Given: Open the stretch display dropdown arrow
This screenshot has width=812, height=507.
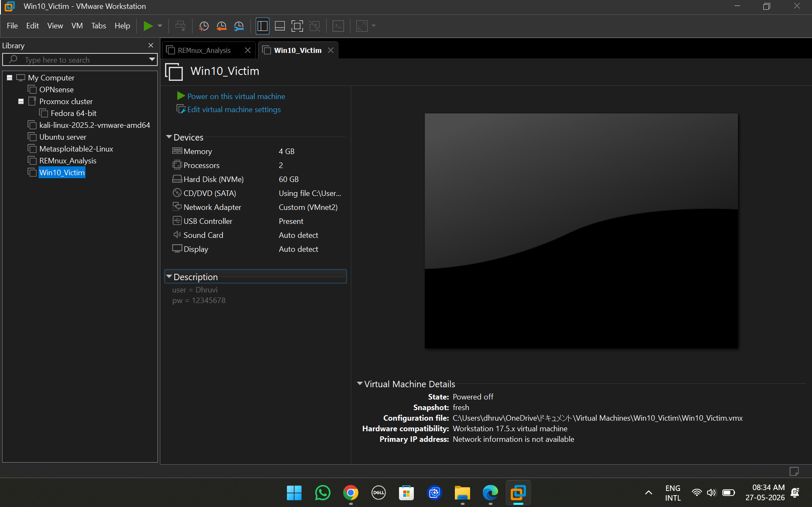Looking at the screenshot, I should coord(374,26).
